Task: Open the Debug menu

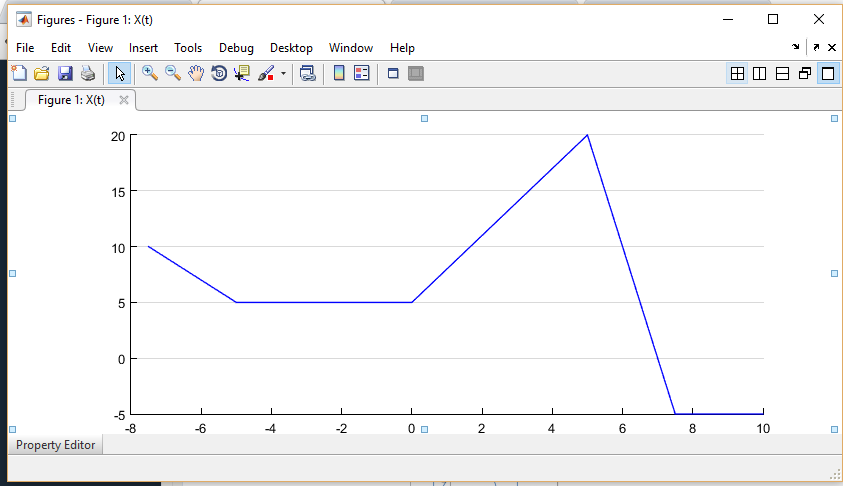Action: pos(236,48)
